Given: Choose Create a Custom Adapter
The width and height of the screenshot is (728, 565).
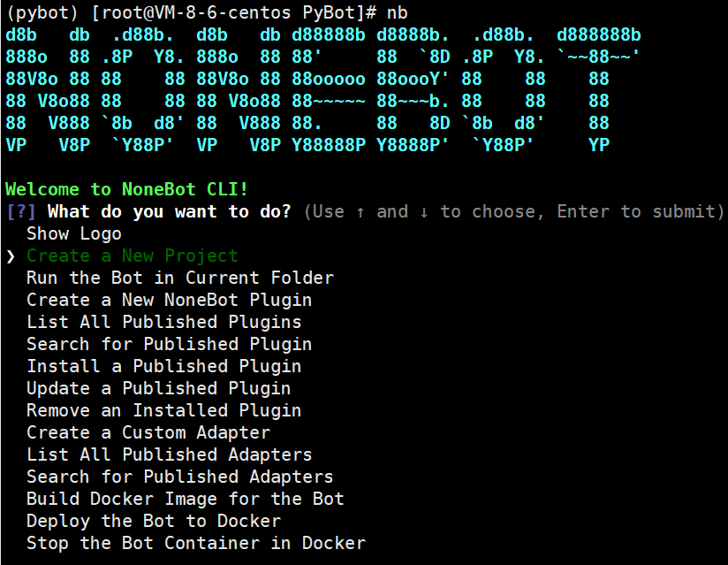Looking at the screenshot, I should click(148, 432).
